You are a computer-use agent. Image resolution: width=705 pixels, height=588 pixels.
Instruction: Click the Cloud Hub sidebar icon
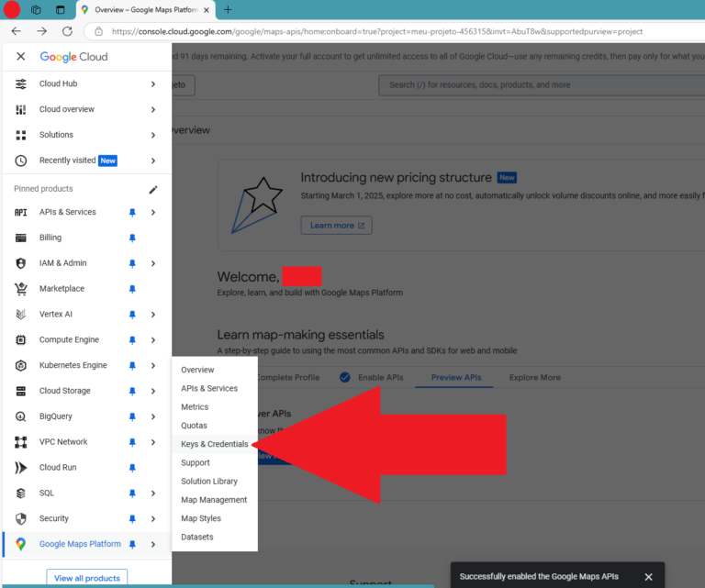[x=20, y=83]
